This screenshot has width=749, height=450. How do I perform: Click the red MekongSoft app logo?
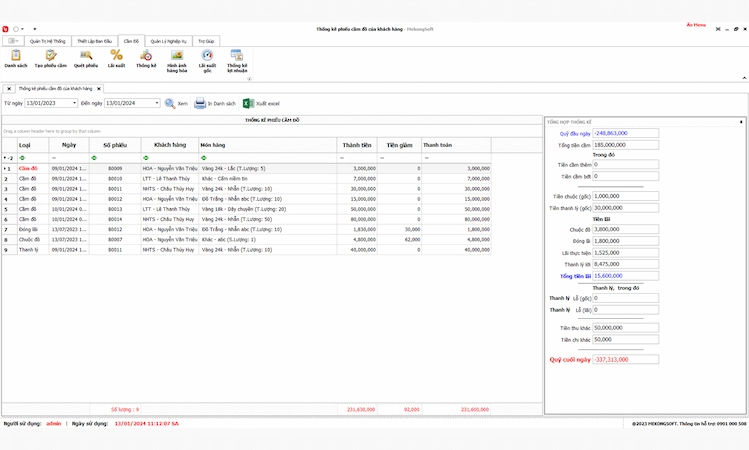tap(5, 29)
